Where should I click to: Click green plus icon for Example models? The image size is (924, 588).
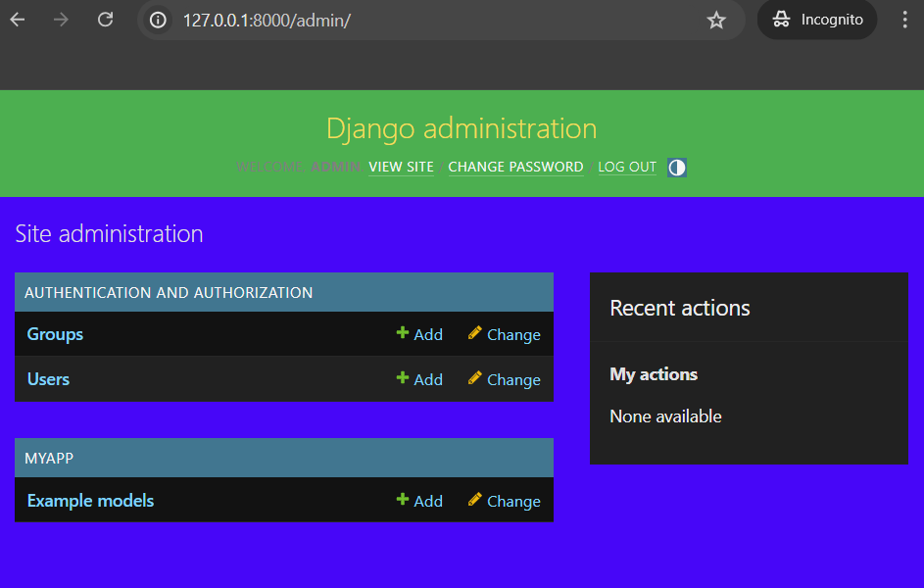(403, 499)
